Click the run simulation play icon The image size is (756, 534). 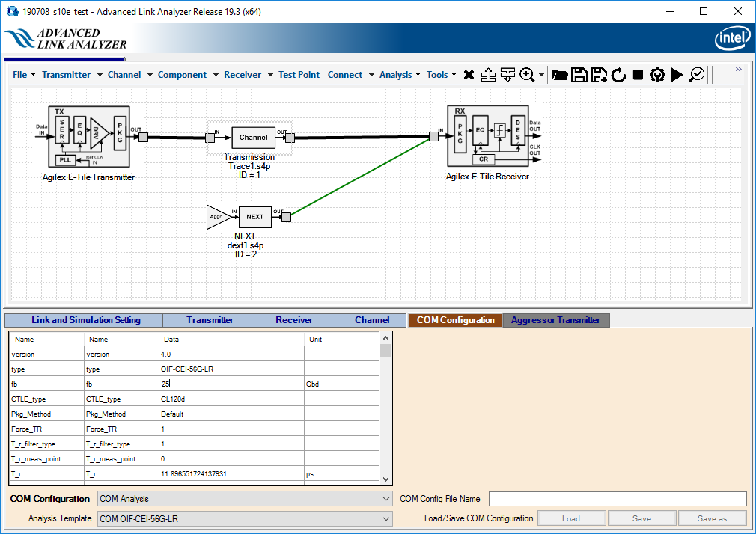pos(677,75)
